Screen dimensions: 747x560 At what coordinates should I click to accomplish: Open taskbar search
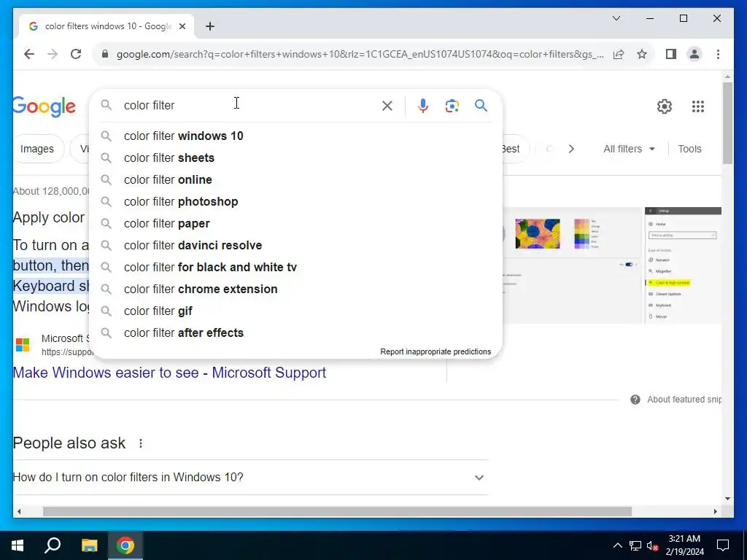53,545
